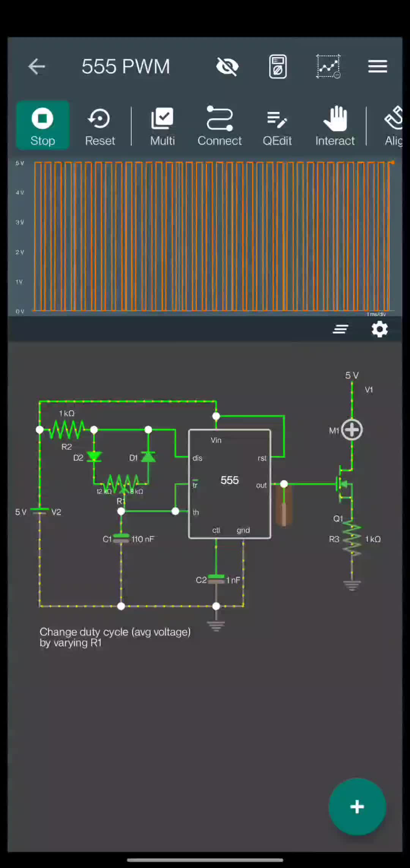Select the 555 timer chip
410x868 pixels.
click(229, 483)
